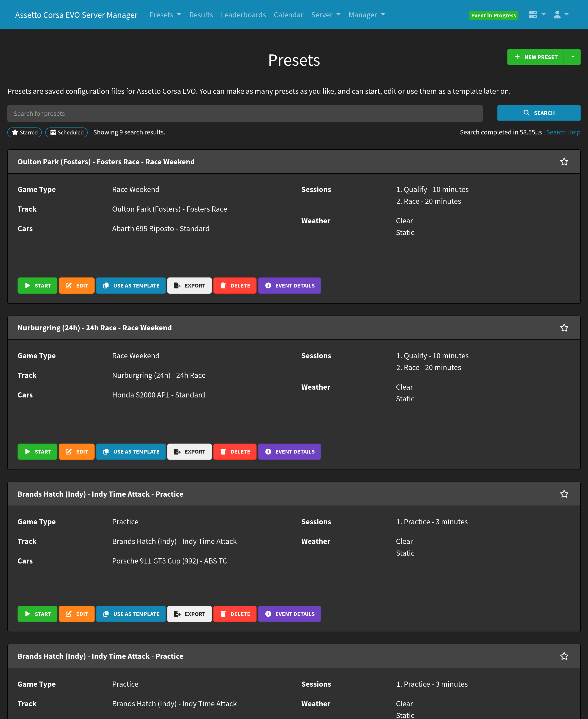
Task: Open the server switcher icon menu
Action: [x=537, y=14]
